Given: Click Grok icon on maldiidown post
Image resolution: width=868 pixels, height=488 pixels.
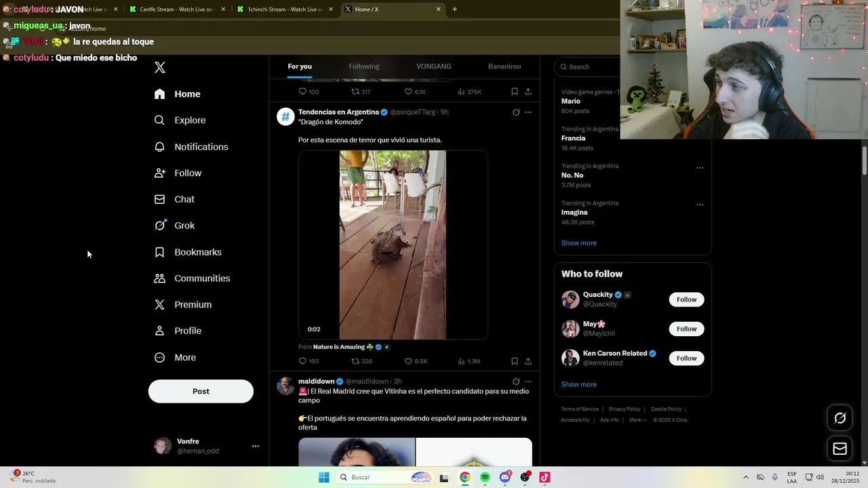Looking at the screenshot, I should (x=516, y=382).
